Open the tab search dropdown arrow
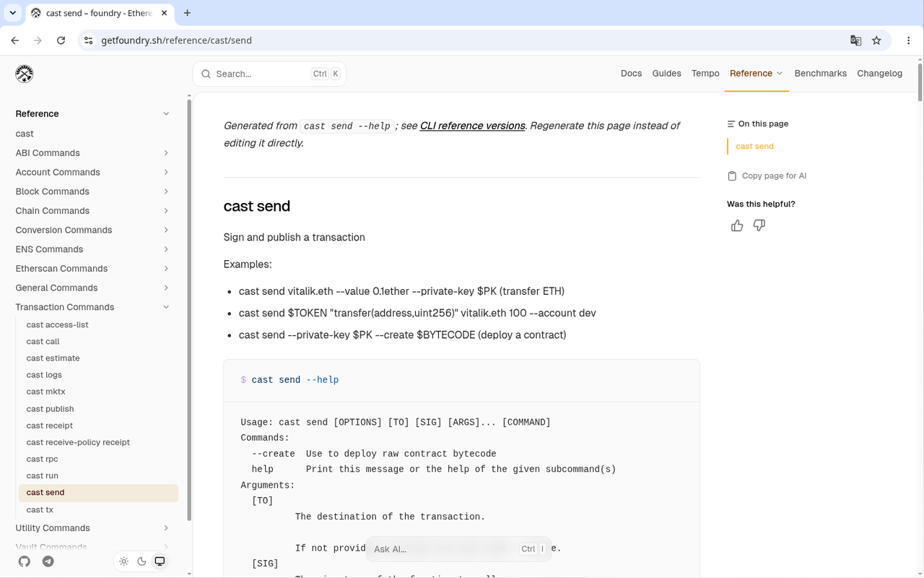Viewport: 924px width, 578px height. tap(13, 13)
